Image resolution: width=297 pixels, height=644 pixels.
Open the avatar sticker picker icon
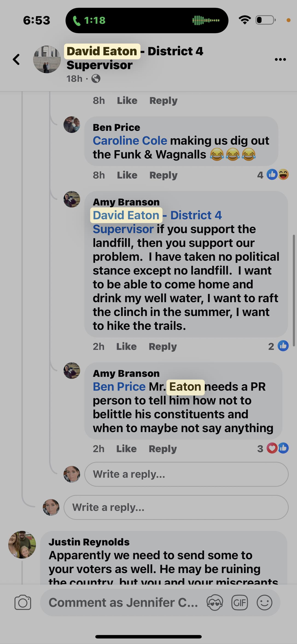point(215,603)
